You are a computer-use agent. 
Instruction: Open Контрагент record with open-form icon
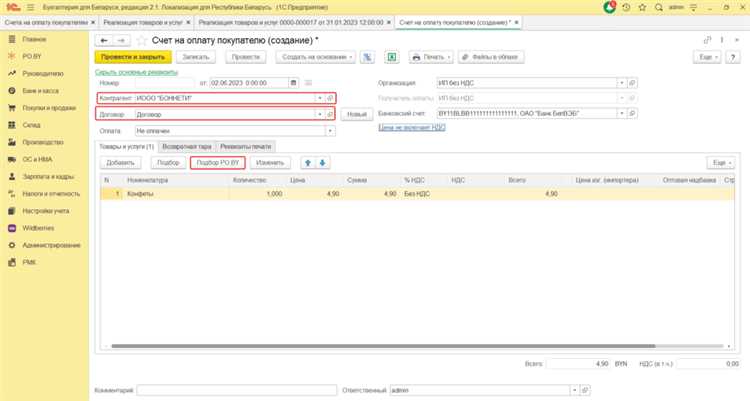pos(331,98)
